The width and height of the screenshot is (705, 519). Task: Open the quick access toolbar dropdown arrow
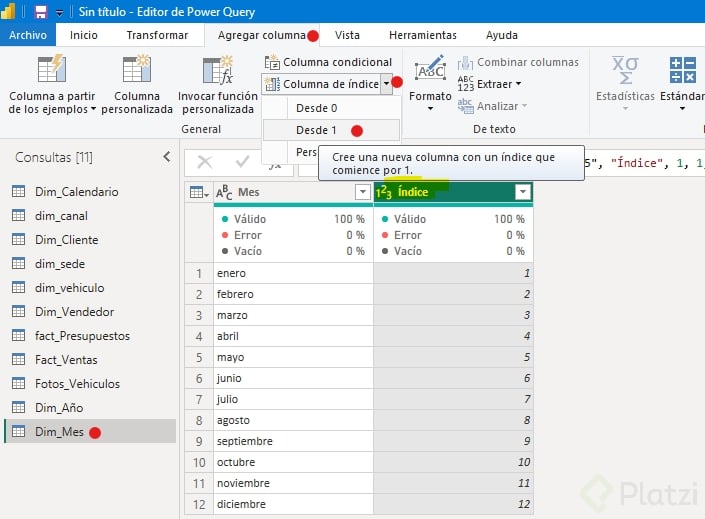tap(59, 13)
